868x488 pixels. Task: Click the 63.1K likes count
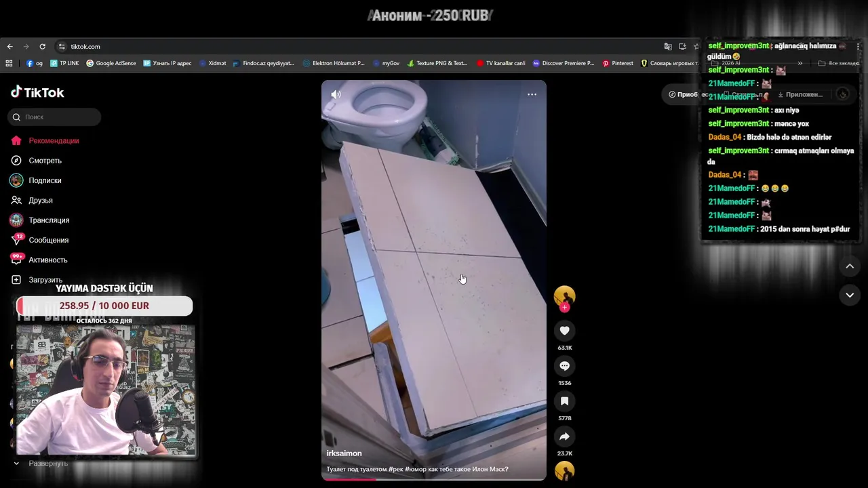565,348
